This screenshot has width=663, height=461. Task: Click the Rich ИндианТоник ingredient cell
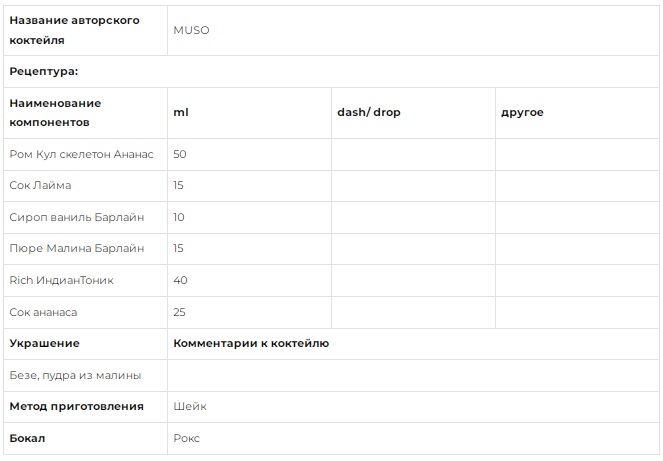tap(85, 280)
